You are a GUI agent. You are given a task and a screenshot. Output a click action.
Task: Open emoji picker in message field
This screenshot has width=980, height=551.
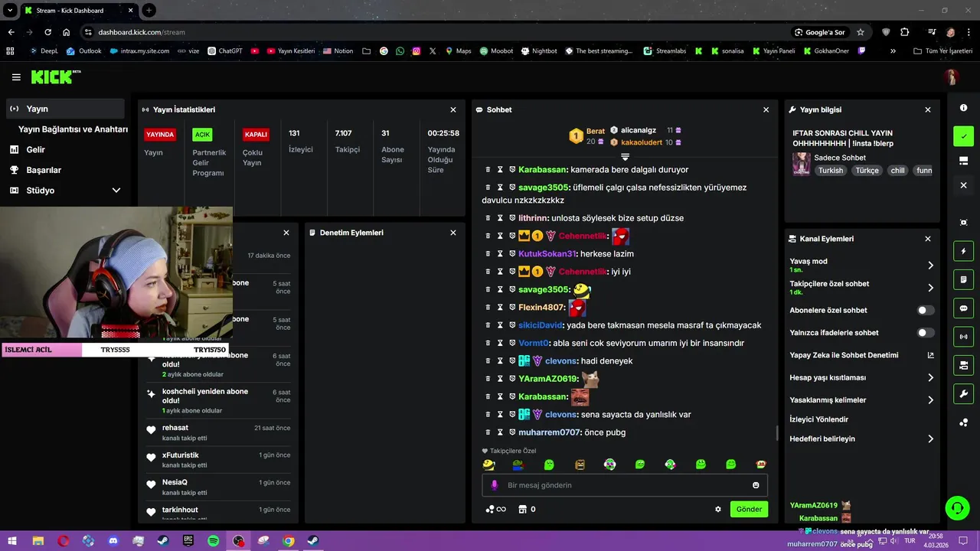tap(756, 485)
